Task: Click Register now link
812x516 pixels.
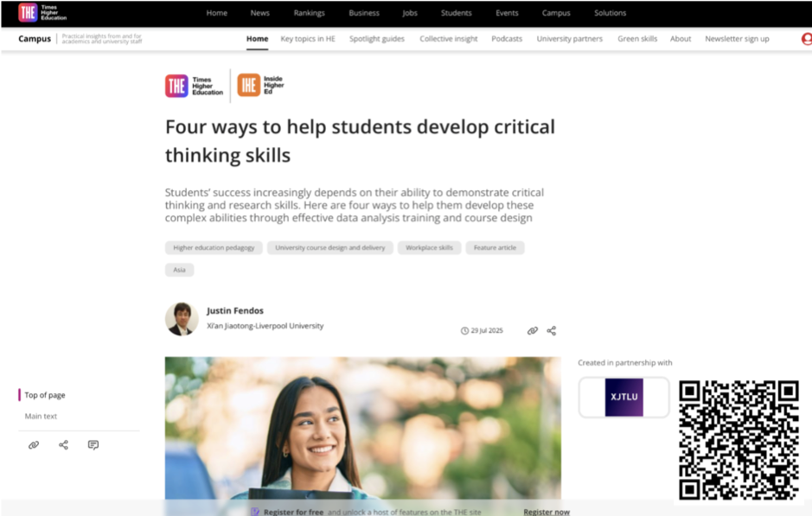Action: click(547, 512)
